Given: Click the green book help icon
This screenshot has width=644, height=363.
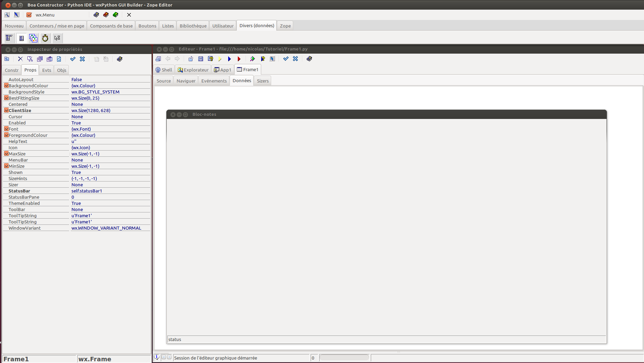Looking at the screenshot, I should 115,15.
